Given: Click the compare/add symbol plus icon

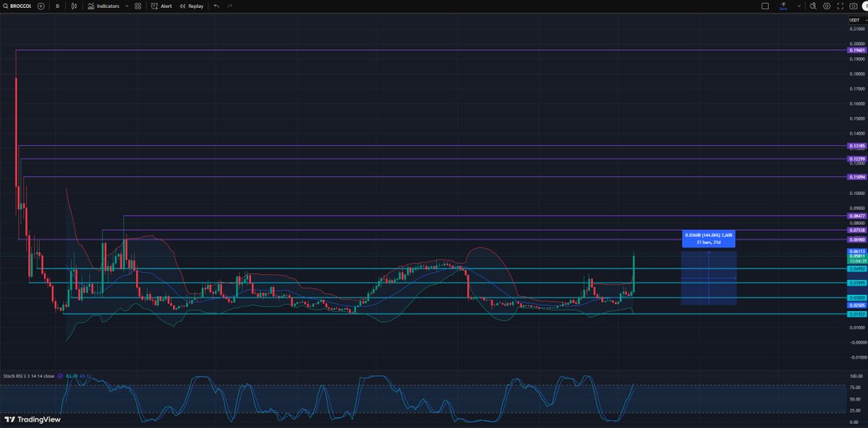Looking at the screenshot, I should 41,6.
